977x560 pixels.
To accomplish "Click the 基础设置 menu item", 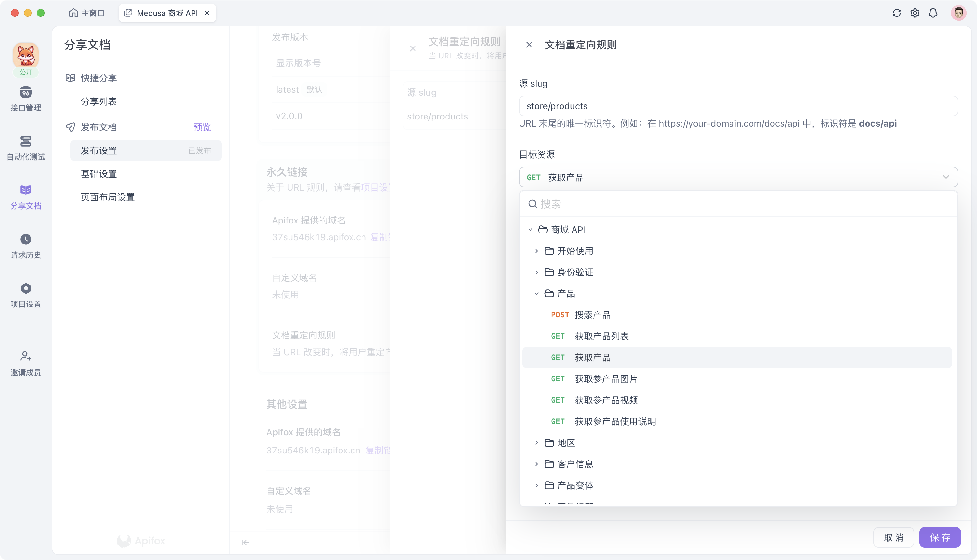I will (x=99, y=174).
